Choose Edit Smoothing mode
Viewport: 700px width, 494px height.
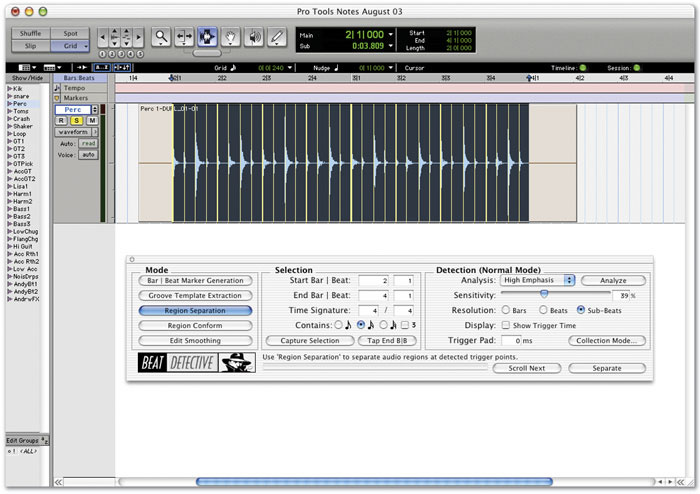click(x=195, y=340)
